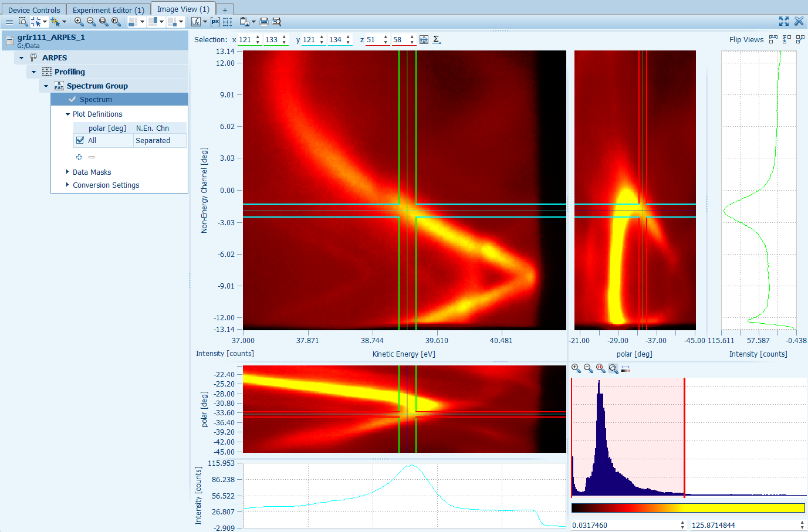The width and height of the screenshot is (808, 532).
Task: Toggle the Spectrum checkmark in the tree
Action: click(x=72, y=99)
